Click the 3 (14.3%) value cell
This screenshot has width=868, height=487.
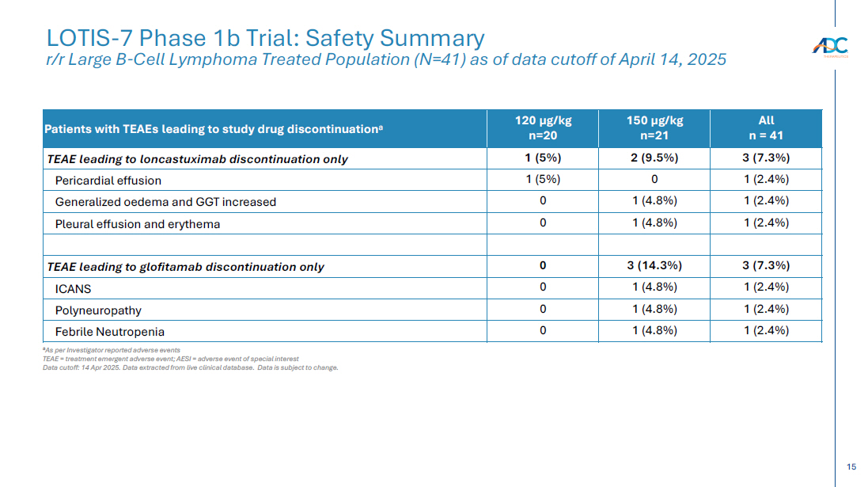tap(654, 266)
